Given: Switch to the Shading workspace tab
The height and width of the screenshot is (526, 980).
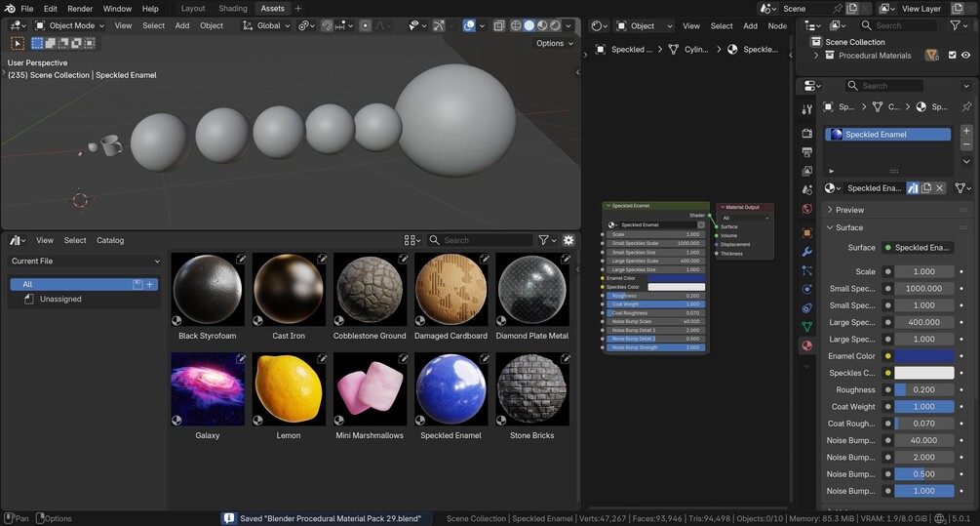Looking at the screenshot, I should [x=232, y=9].
